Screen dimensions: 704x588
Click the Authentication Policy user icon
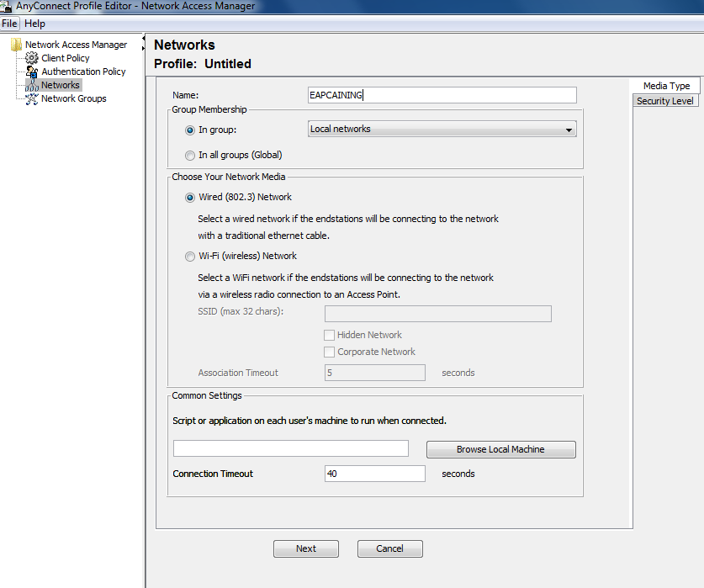(x=31, y=72)
